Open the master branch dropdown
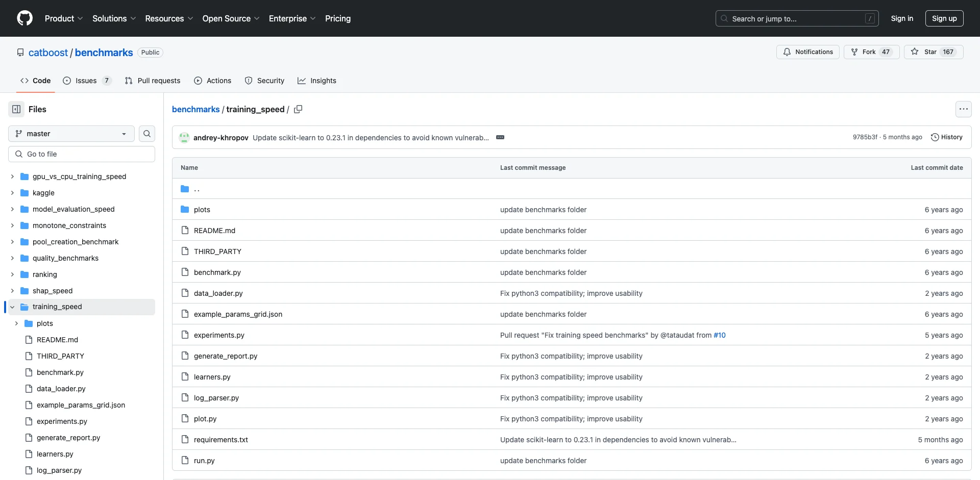This screenshot has width=980, height=480. tap(71, 134)
